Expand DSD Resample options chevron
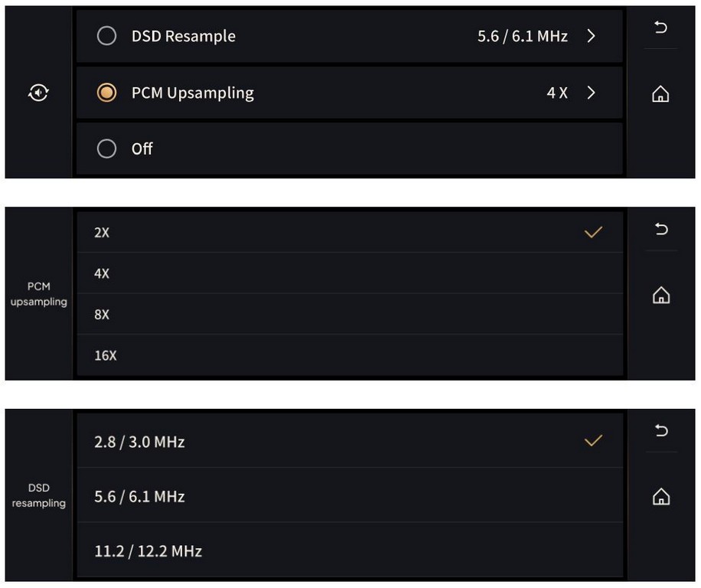The height and width of the screenshot is (588, 701). pyautogui.click(x=591, y=36)
